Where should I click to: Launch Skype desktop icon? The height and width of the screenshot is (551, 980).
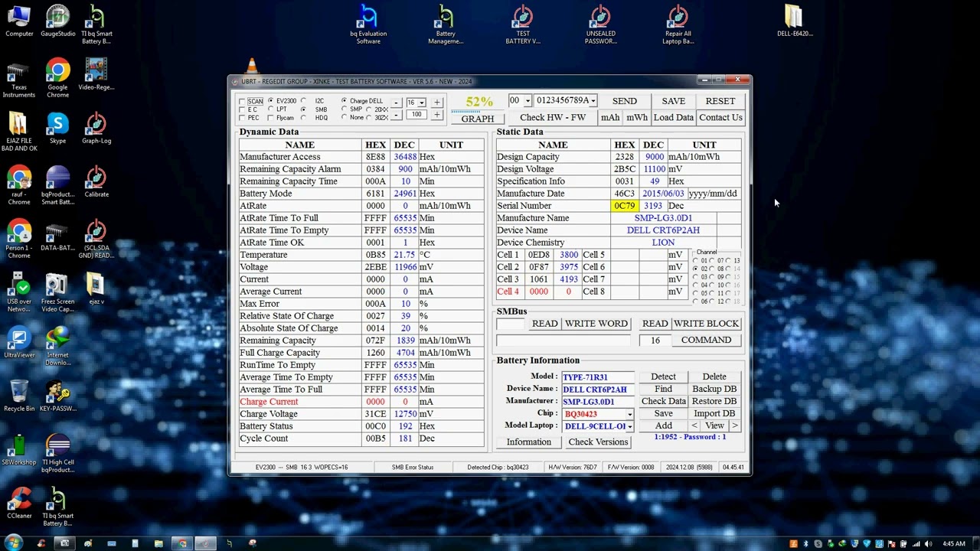pyautogui.click(x=57, y=129)
